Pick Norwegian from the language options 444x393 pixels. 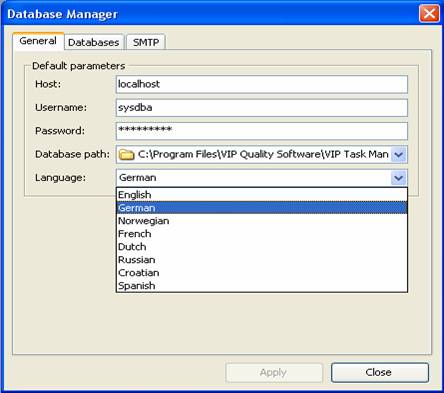262,221
